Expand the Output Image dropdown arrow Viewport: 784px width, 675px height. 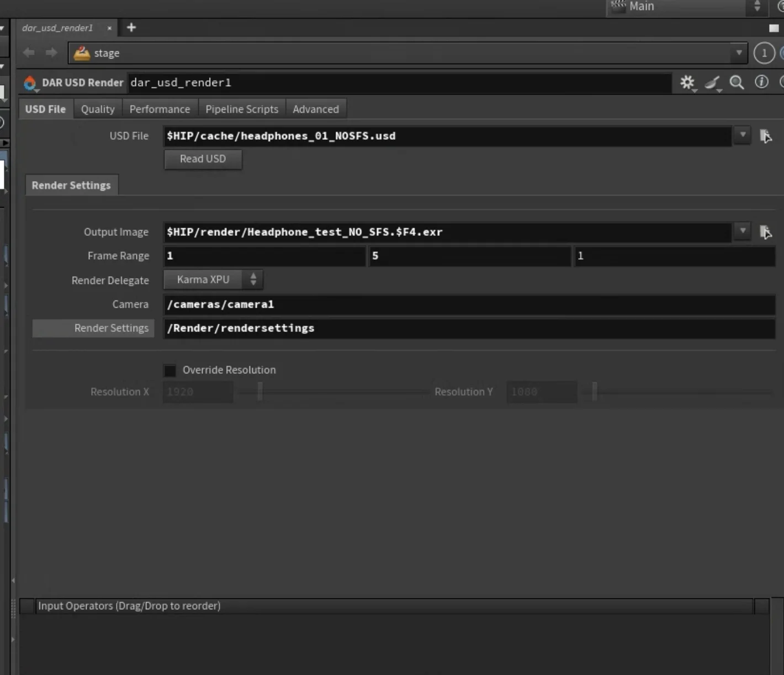743,231
